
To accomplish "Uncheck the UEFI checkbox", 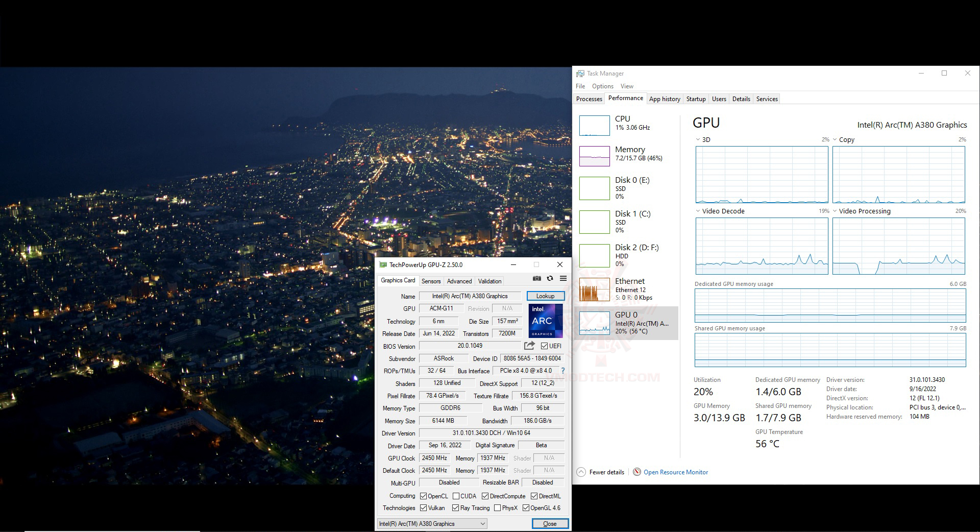I will tap(544, 346).
